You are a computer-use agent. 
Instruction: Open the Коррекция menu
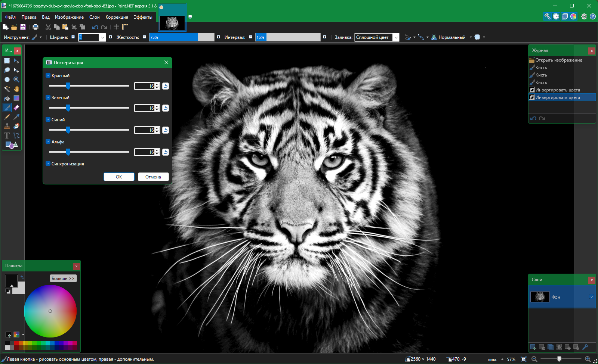117,17
